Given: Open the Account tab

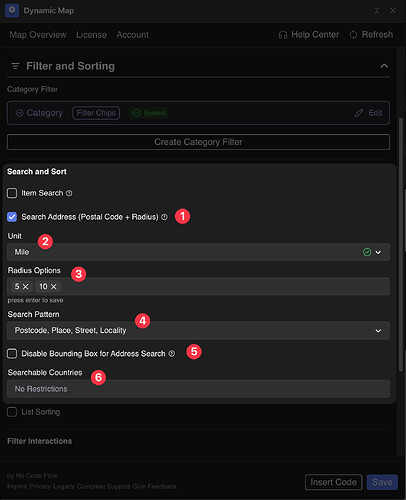Looking at the screenshot, I should (133, 35).
